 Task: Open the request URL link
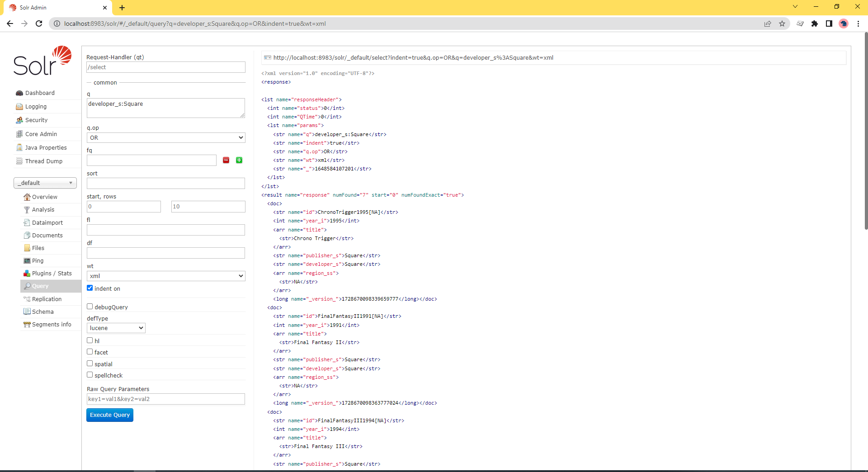(413, 58)
